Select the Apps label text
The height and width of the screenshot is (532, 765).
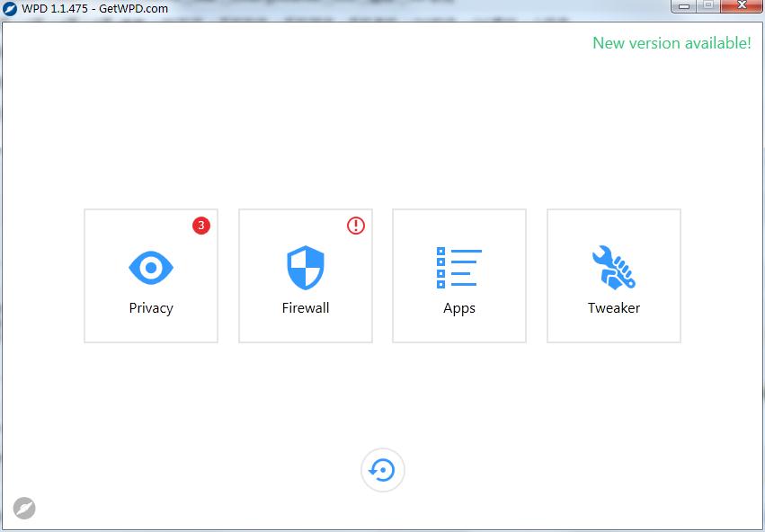point(459,307)
